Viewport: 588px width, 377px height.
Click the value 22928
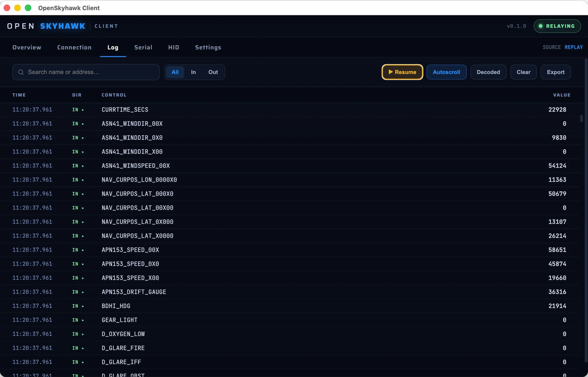point(557,110)
